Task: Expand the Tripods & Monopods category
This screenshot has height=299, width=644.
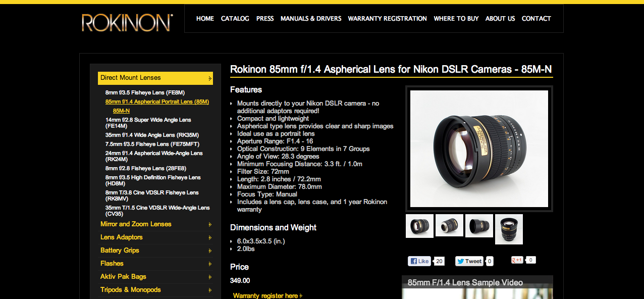Action: pyautogui.click(x=155, y=290)
